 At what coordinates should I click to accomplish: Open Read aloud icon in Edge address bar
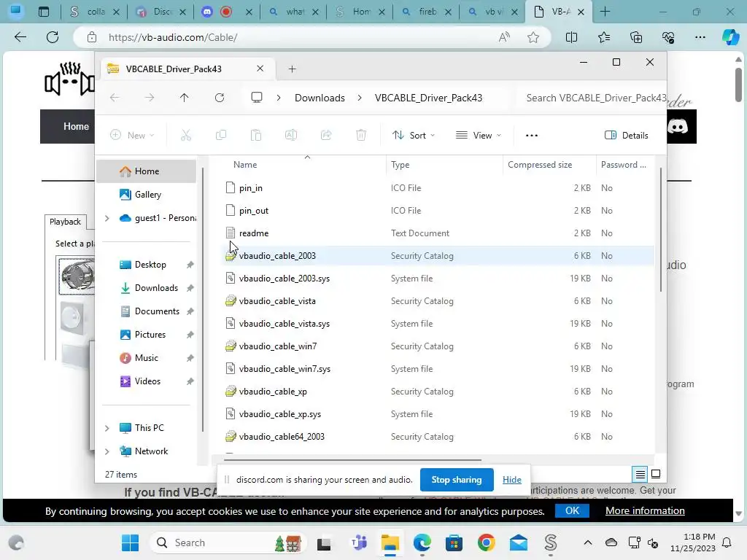click(x=504, y=37)
